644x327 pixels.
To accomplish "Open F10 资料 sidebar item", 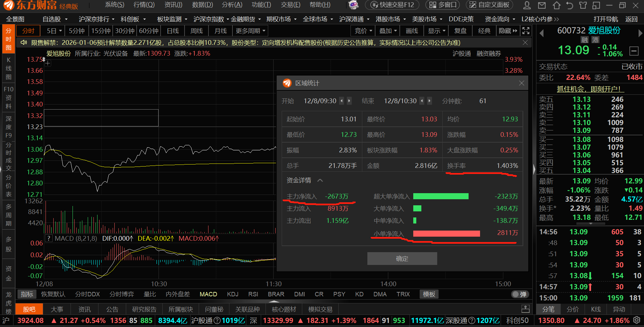I will pyautogui.click(x=9, y=98).
